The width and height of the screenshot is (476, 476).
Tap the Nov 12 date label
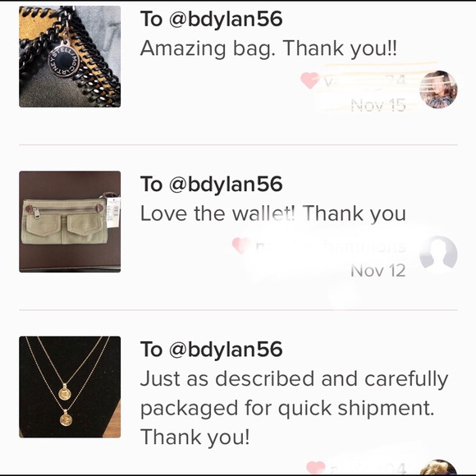click(378, 270)
